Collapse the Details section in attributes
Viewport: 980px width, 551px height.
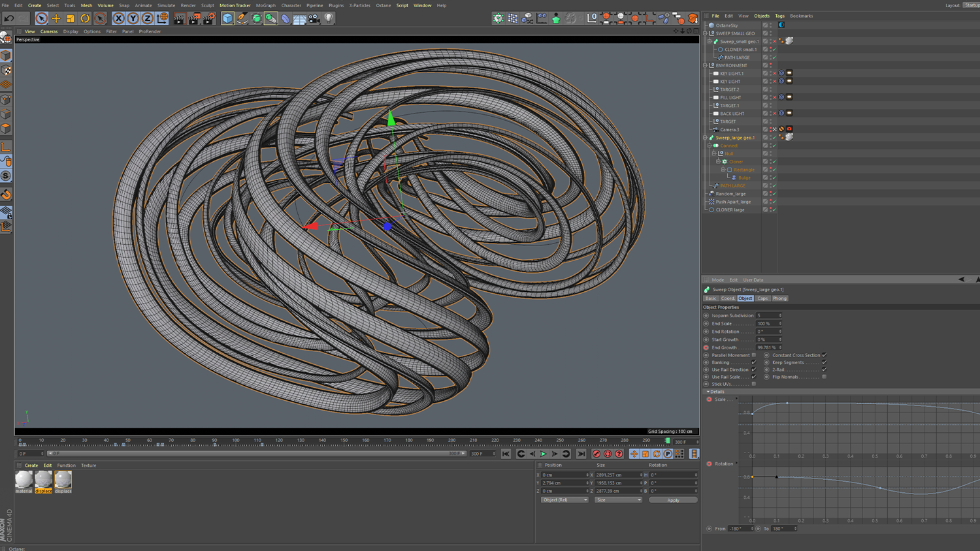[708, 392]
